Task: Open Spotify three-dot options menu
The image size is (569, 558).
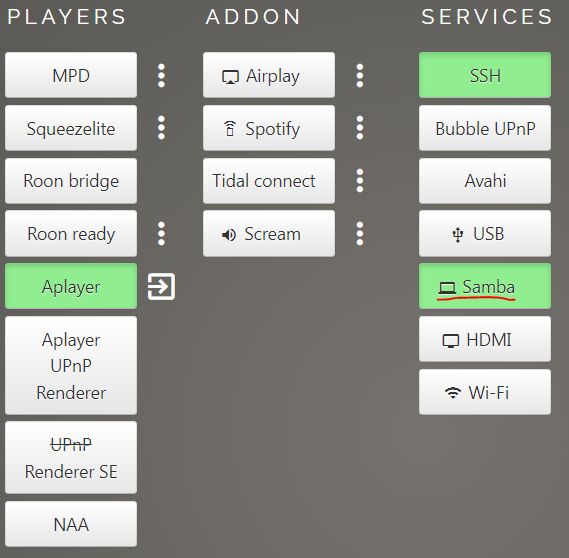Action: [x=360, y=128]
